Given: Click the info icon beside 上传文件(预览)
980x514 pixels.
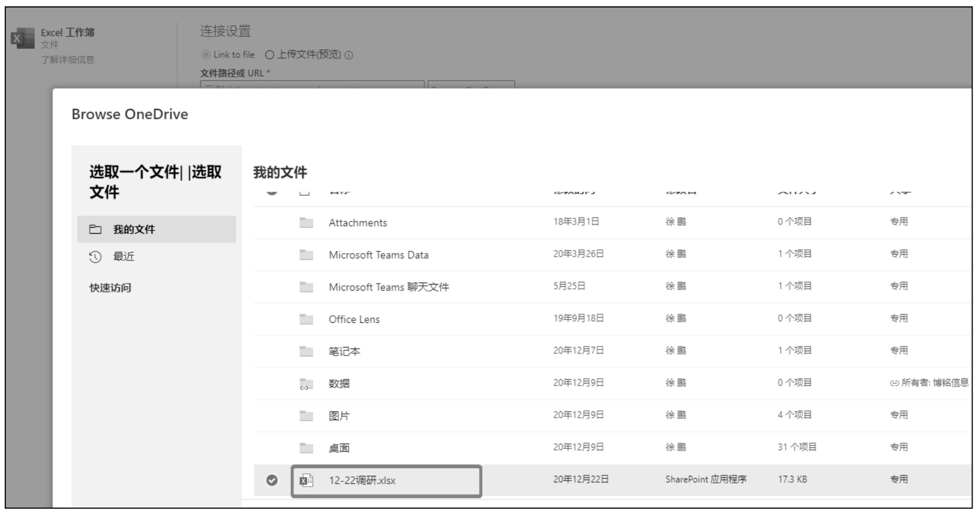Looking at the screenshot, I should click(349, 55).
